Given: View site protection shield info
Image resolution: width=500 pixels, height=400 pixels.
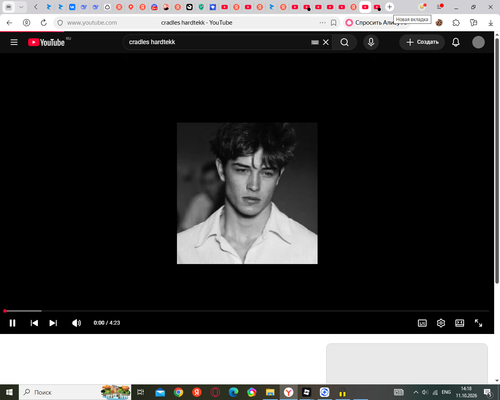Looking at the screenshot, I should coord(60,23).
